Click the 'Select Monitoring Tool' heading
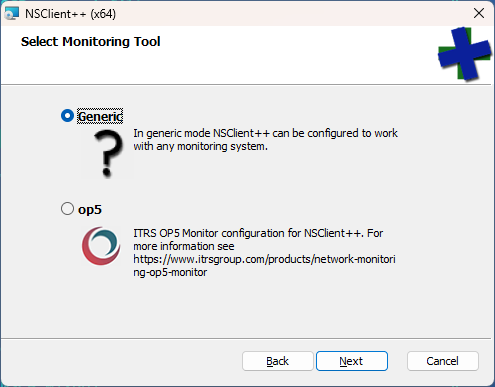 click(x=91, y=42)
